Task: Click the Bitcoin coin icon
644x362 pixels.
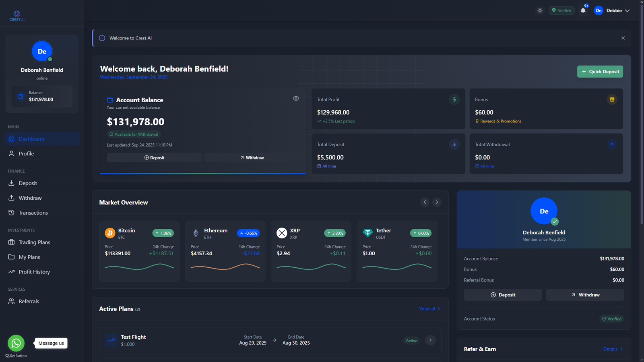Action: pos(110,233)
